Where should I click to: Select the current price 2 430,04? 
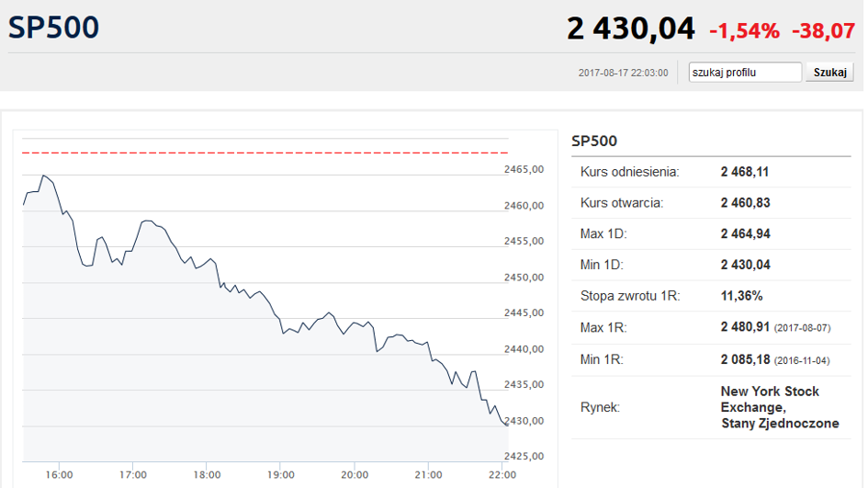(630, 28)
